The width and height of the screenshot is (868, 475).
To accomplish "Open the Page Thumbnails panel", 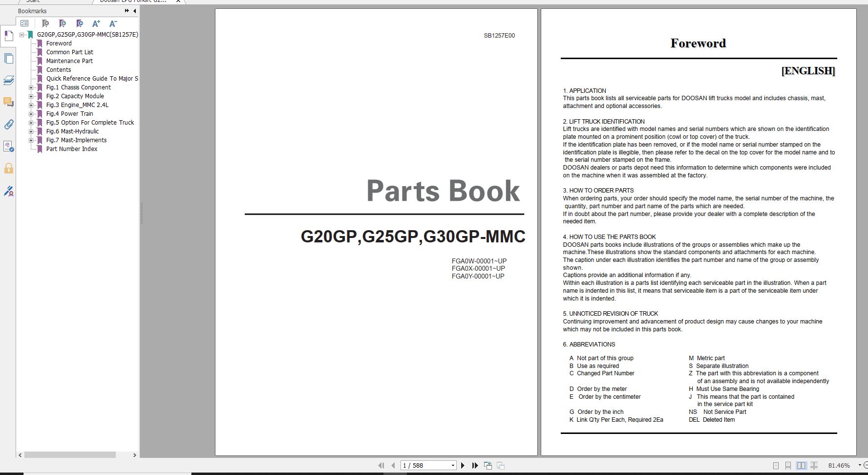I will (8, 58).
